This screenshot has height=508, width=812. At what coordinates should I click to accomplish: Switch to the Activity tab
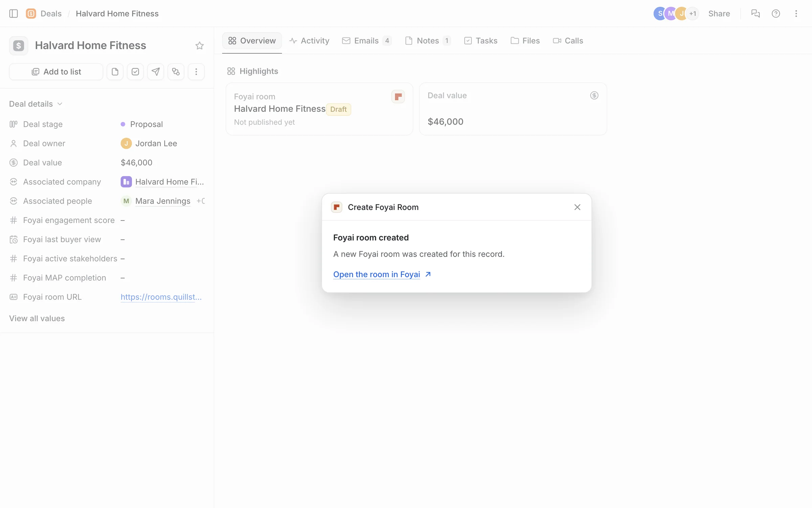[x=309, y=41]
